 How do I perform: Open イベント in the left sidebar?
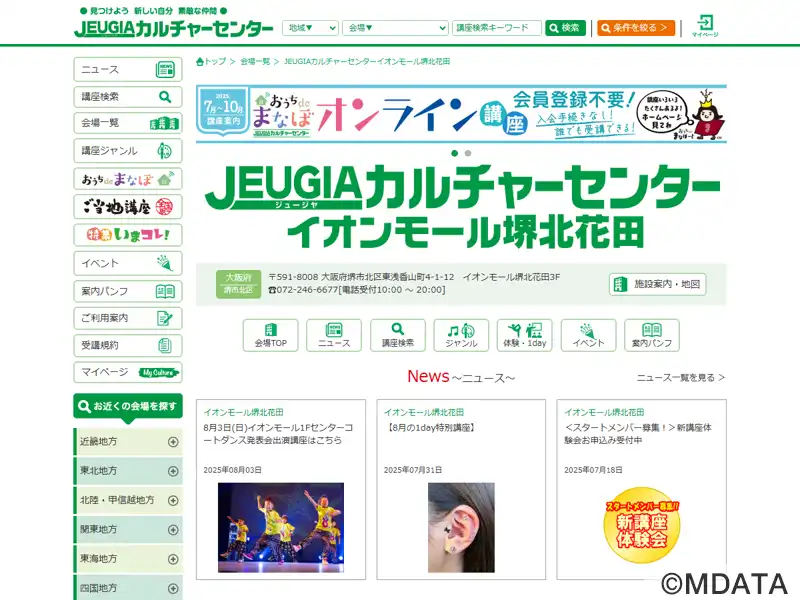128,263
